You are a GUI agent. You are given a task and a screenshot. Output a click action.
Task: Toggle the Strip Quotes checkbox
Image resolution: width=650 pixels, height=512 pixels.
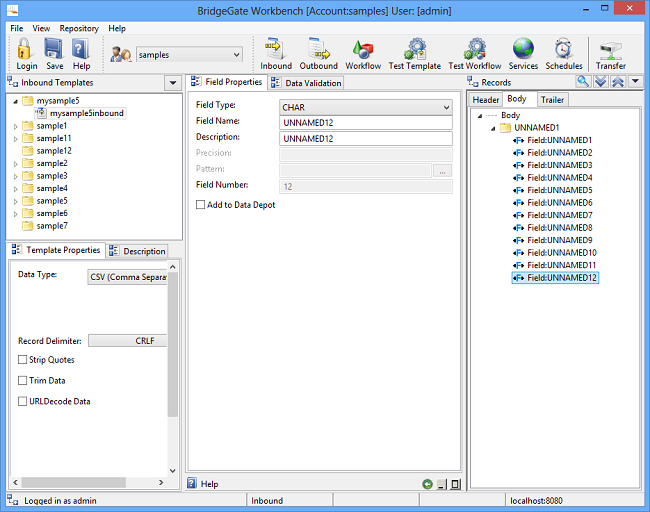coord(22,359)
